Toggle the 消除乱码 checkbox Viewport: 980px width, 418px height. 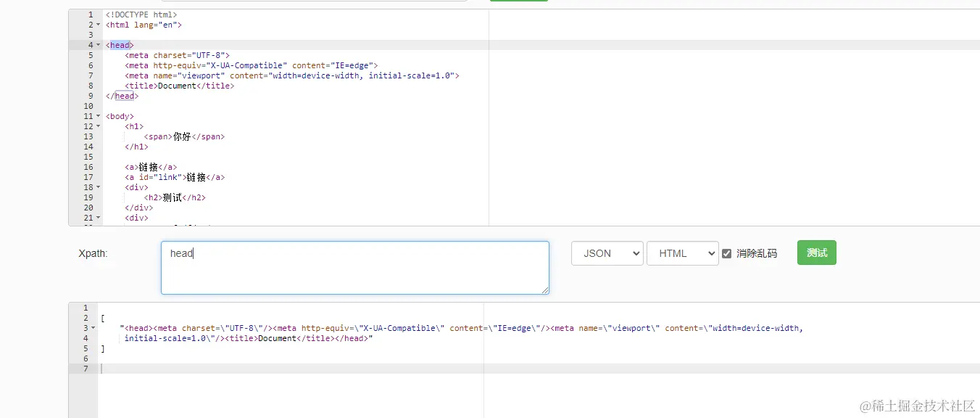click(726, 253)
